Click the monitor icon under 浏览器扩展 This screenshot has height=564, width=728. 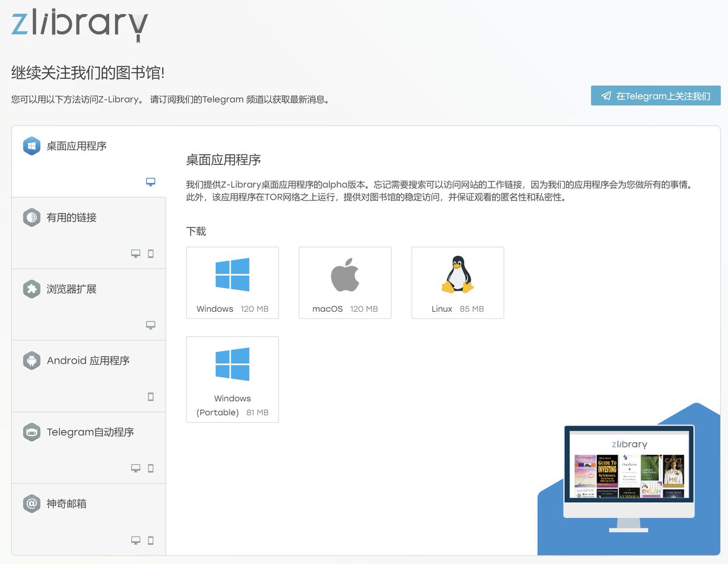pos(151,325)
